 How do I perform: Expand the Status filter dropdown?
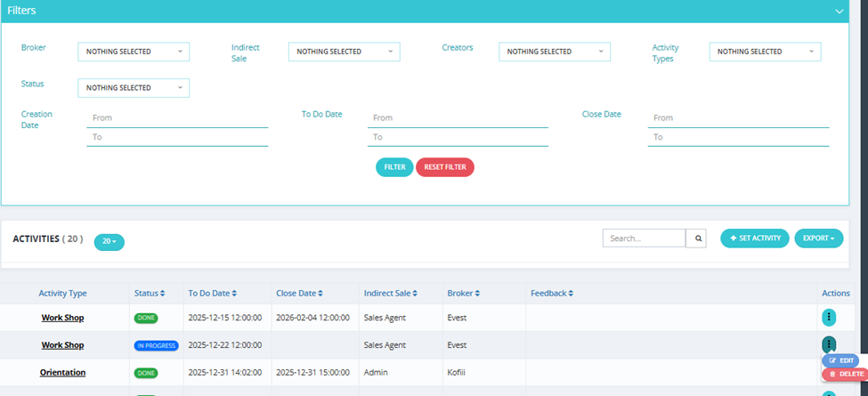coord(134,88)
